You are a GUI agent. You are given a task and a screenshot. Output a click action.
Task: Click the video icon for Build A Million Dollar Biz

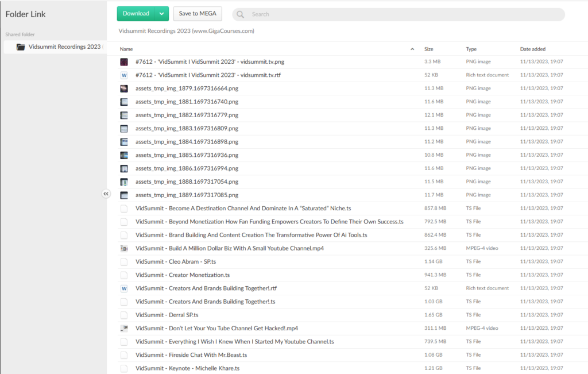(124, 248)
